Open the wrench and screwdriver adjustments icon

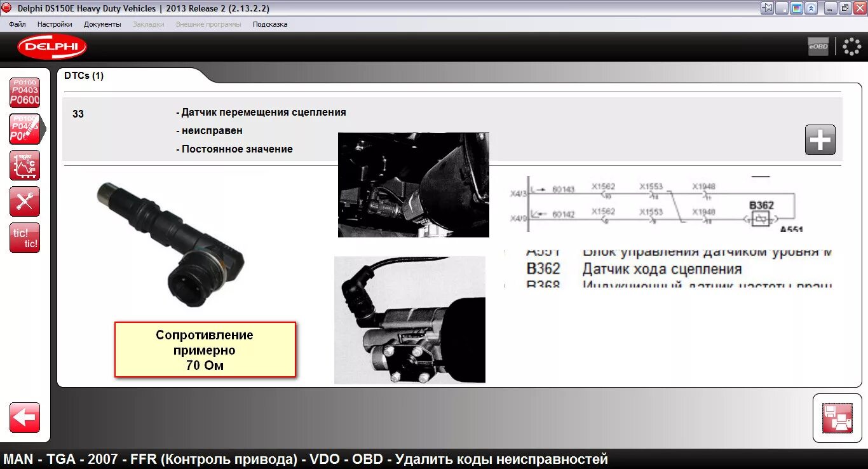pos(25,201)
